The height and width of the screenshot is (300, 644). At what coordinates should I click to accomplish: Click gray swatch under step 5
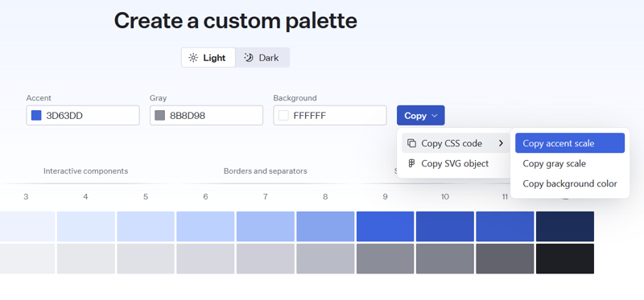click(x=146, y=258)
